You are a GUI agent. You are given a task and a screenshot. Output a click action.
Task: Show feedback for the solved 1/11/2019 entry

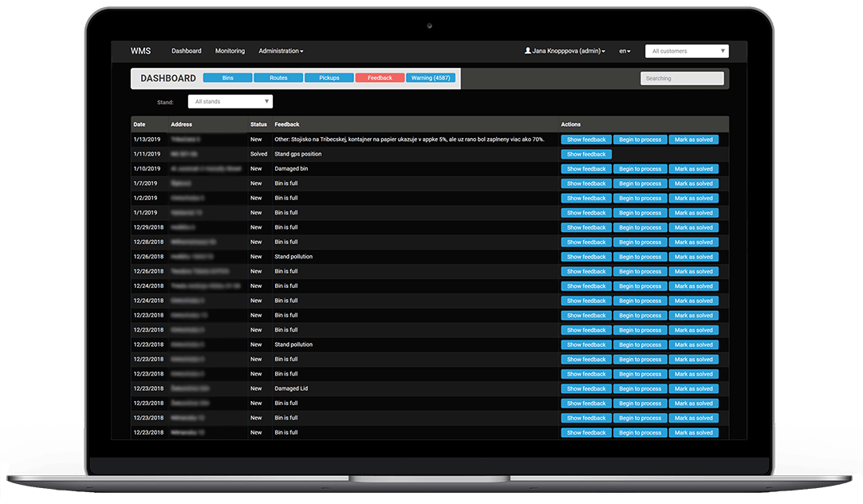(x=586, y=155)
